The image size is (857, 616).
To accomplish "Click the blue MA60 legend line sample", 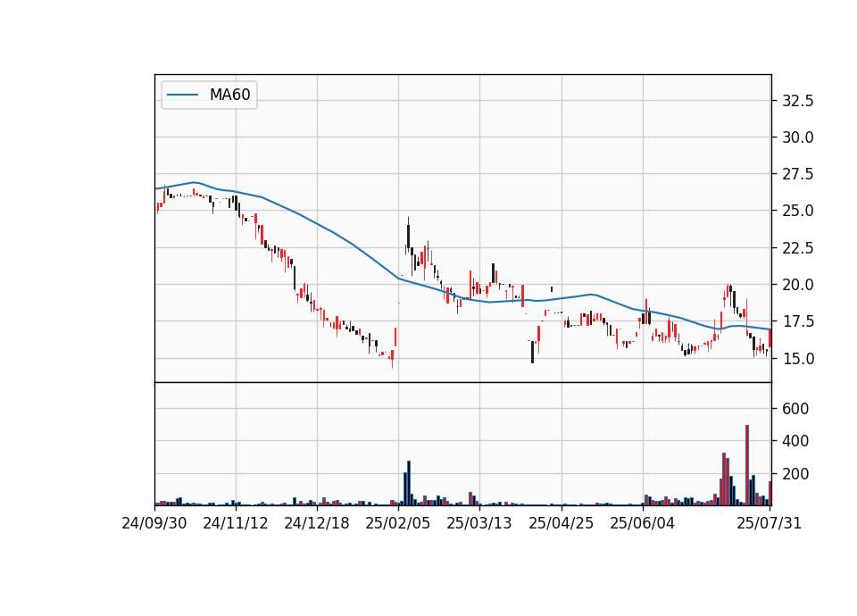I will pos(182,95).
